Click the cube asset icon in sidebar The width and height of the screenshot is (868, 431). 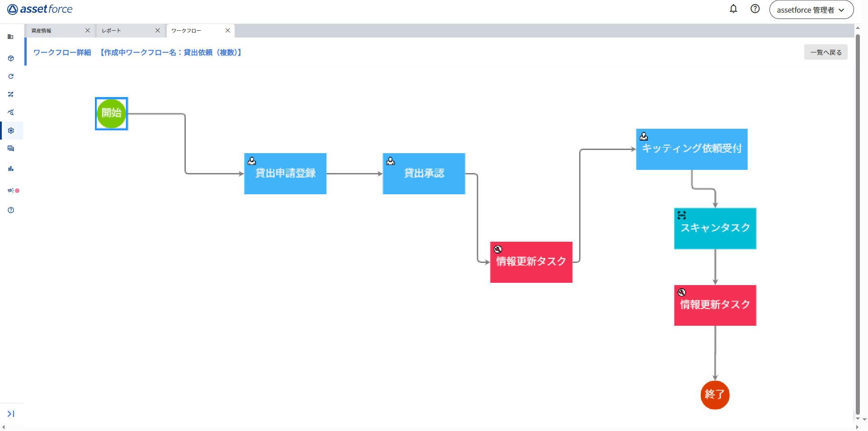(11, 58)
